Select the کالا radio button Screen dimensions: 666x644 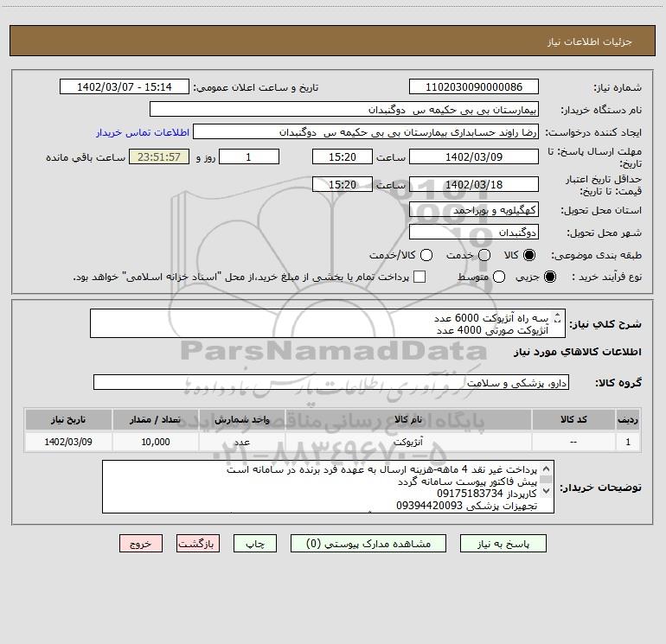[x=529, y=255]
